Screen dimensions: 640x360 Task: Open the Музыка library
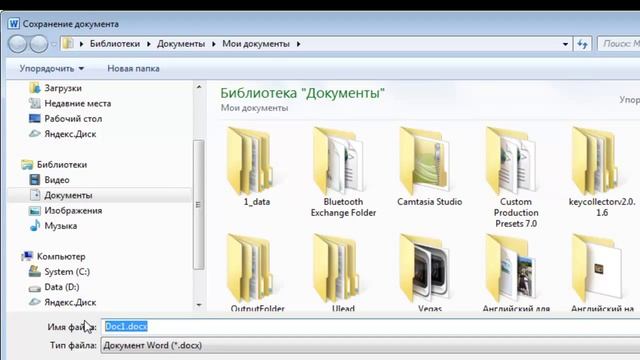(x=53, y=226)
